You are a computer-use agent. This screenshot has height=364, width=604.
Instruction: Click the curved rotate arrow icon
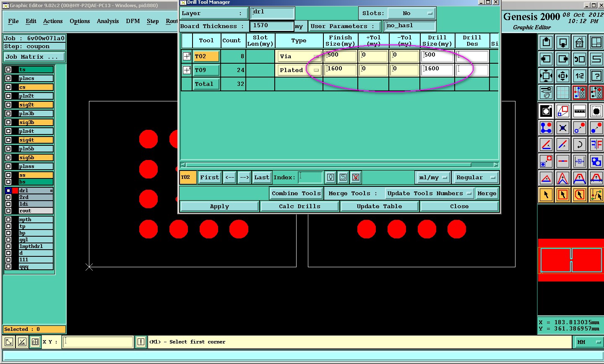580,145
